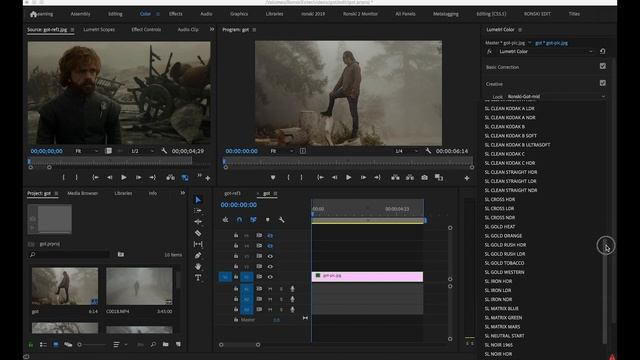
Task: Open Lumetri Scopes tab
Action: [x=99, y=29]
